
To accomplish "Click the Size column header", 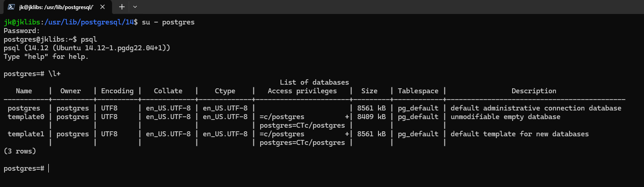I will tap(369, 91).
